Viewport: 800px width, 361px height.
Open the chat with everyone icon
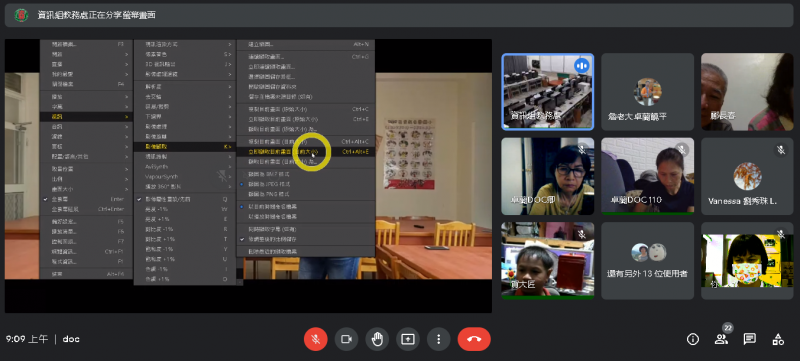pos(749,339)
